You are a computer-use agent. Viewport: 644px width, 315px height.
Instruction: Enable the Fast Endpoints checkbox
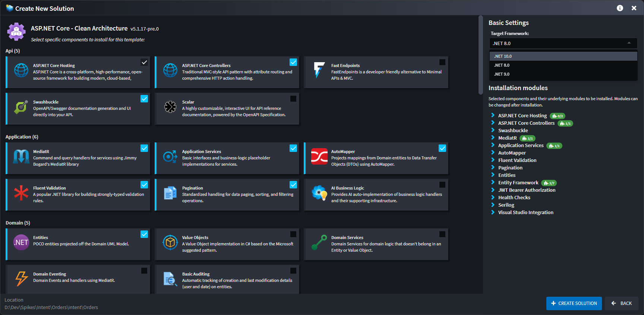tap(442, 62)
